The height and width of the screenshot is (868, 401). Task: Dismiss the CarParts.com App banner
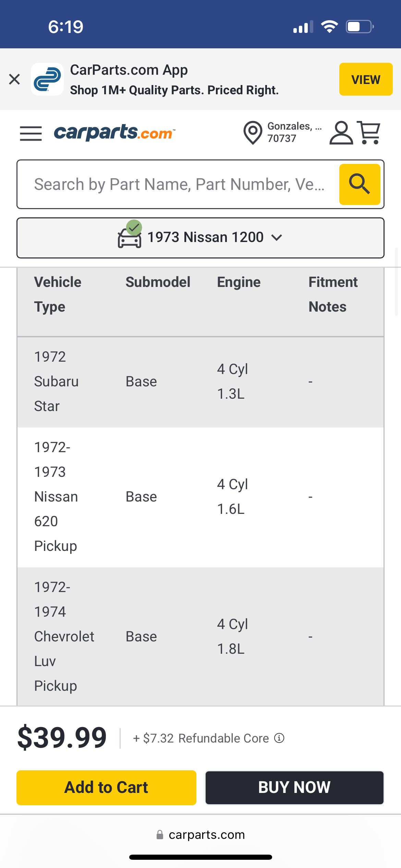click(x=14, y=79)
